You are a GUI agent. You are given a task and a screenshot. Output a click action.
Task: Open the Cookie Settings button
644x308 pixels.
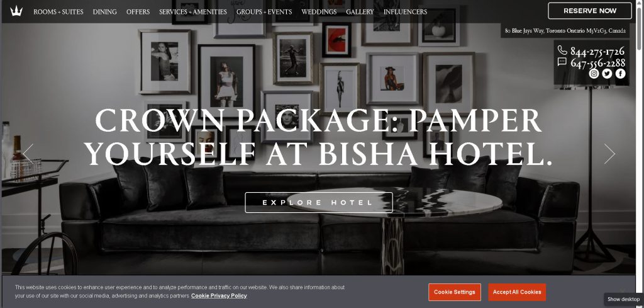point(454,292)
